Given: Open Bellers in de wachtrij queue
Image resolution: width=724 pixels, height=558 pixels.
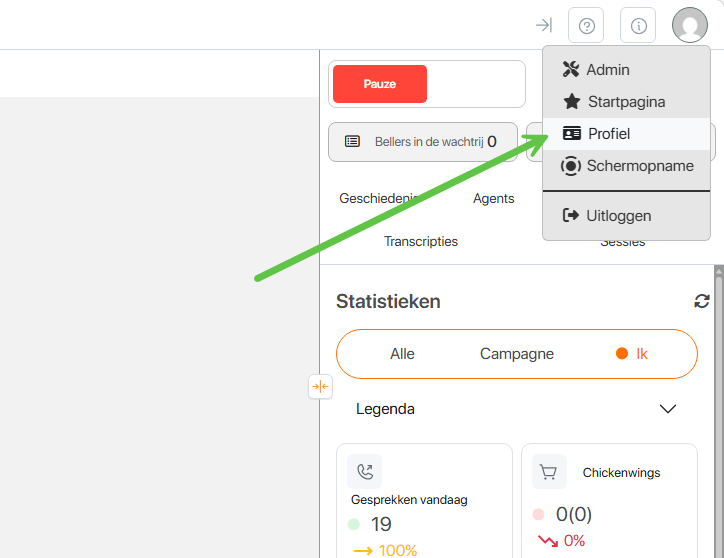Looking at the screenshot, I should pyautogui.click(x=422, y=142).
